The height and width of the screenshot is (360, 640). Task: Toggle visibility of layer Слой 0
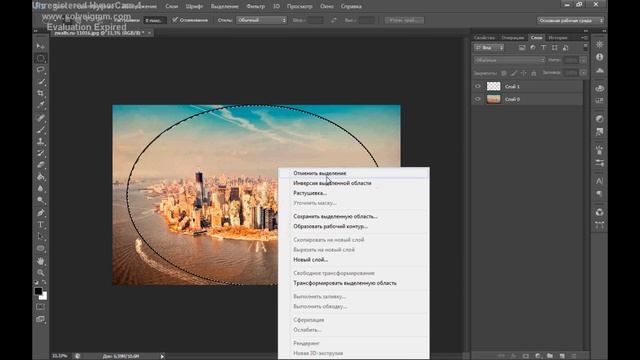pos(478,99)
